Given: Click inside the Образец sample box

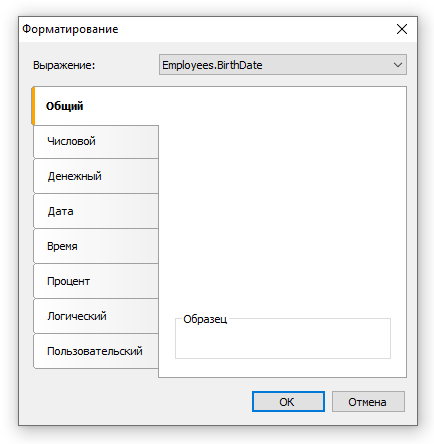Looking at the screenshot, I should tap(283, 342).
